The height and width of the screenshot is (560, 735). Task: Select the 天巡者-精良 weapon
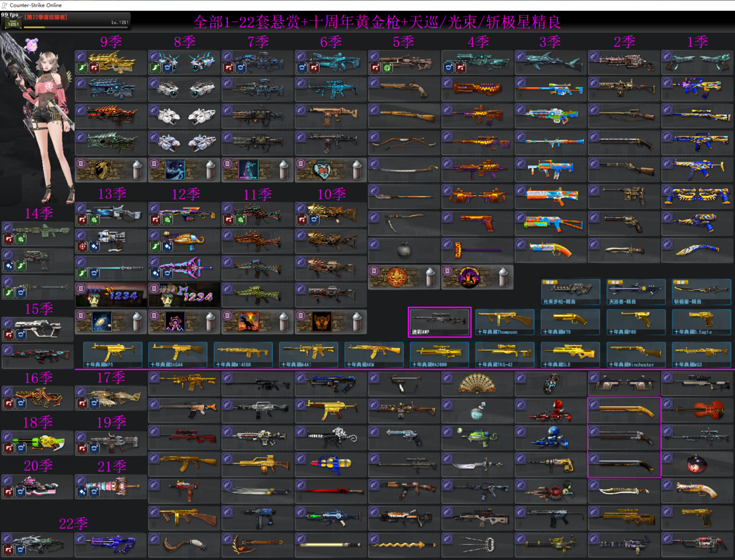636,293
